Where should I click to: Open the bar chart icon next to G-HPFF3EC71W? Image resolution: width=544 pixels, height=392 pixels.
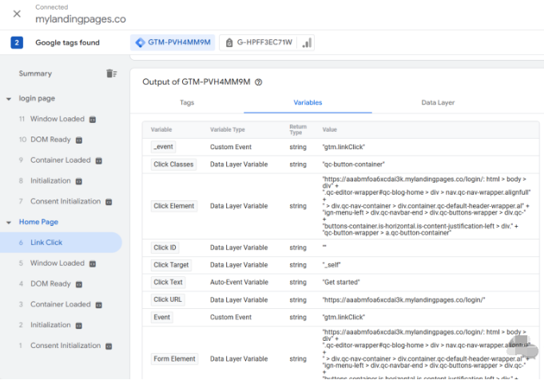[x=308, y=42]
